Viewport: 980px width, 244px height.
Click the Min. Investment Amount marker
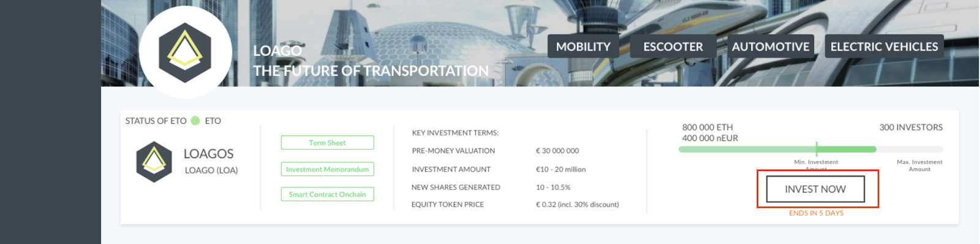click(x=816, y=148)
